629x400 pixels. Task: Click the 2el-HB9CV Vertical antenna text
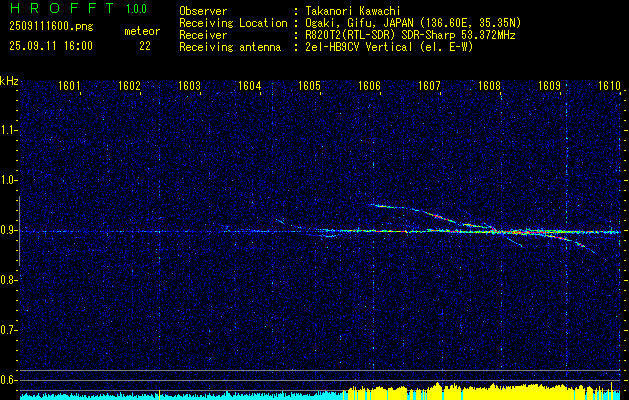click(390, 47)
